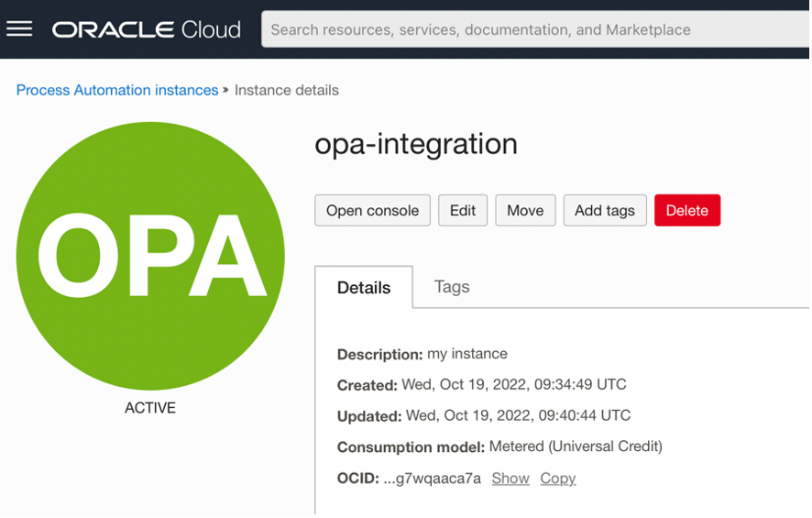812x518 pixels.
Task: Go to Process Automation instances breadcrumb
Action: (117, 90)
